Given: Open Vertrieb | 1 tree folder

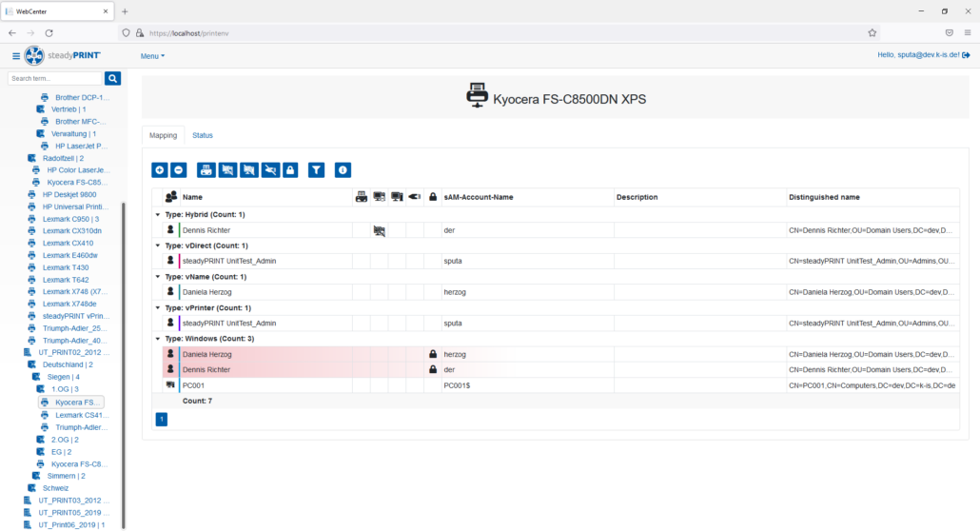Looking at the screenshot, I should pyautogui.click(x=69, y=109).
